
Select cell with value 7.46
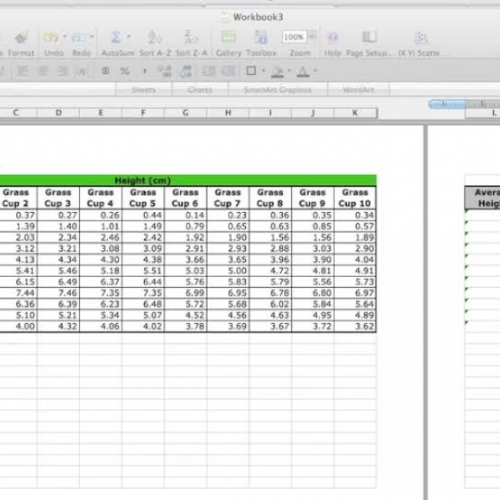[58, 293]
